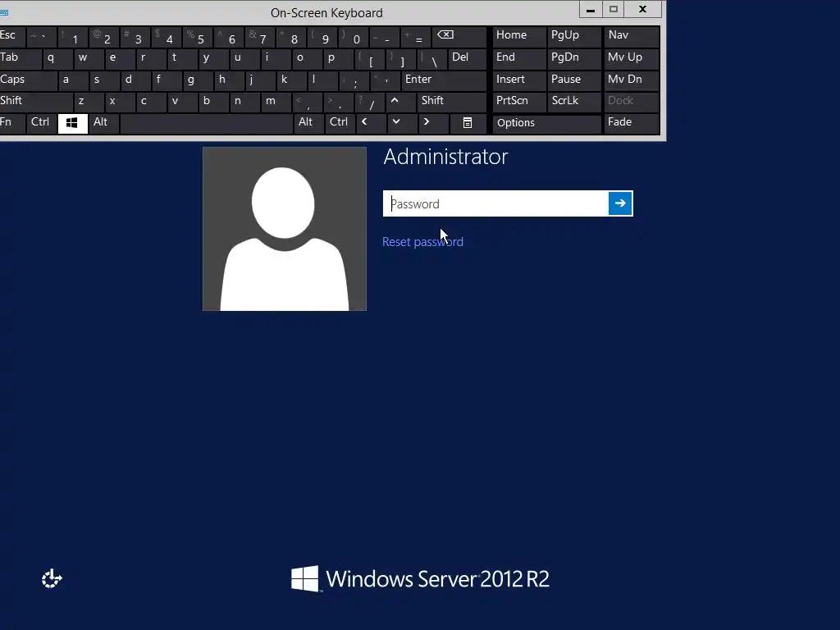Hit the right arrow key

coord(433,123)
